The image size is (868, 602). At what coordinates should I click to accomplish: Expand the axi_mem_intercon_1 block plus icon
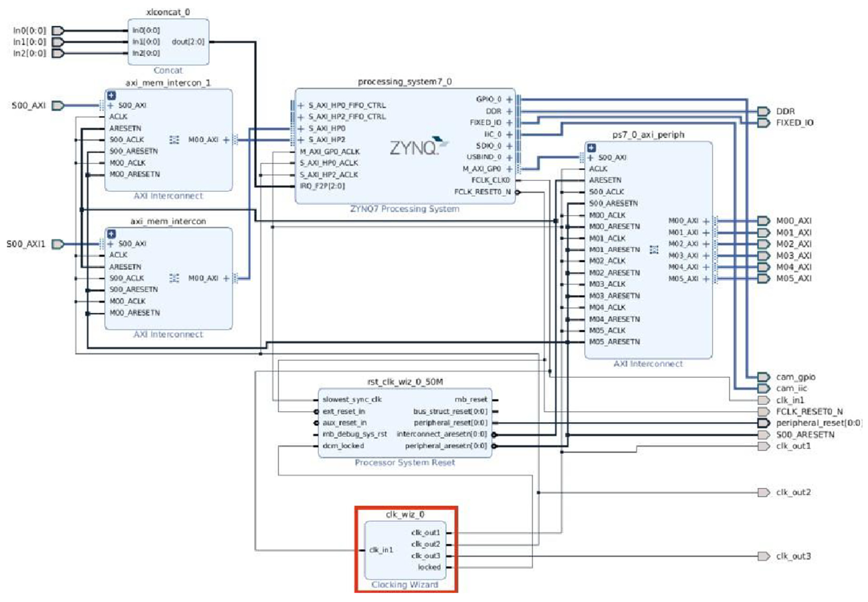[x=112, y=95]
